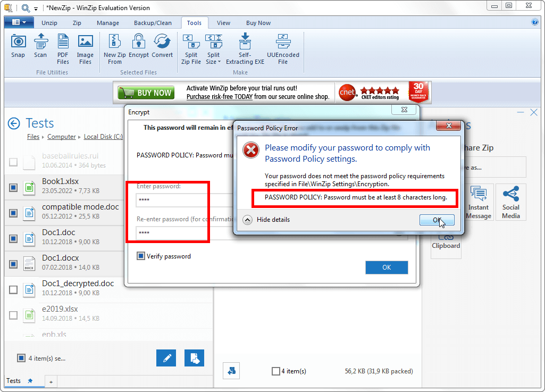
Task: Go back with the Tests arrow
Action: 14,123
